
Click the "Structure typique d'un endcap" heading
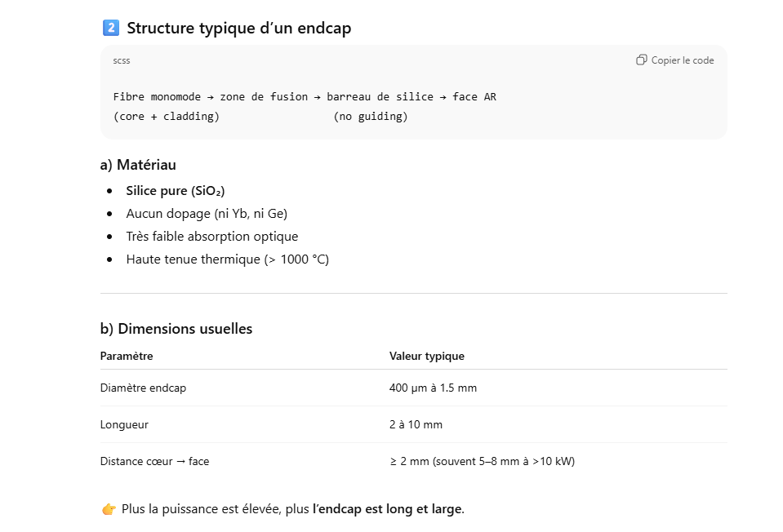pos(239,28)
